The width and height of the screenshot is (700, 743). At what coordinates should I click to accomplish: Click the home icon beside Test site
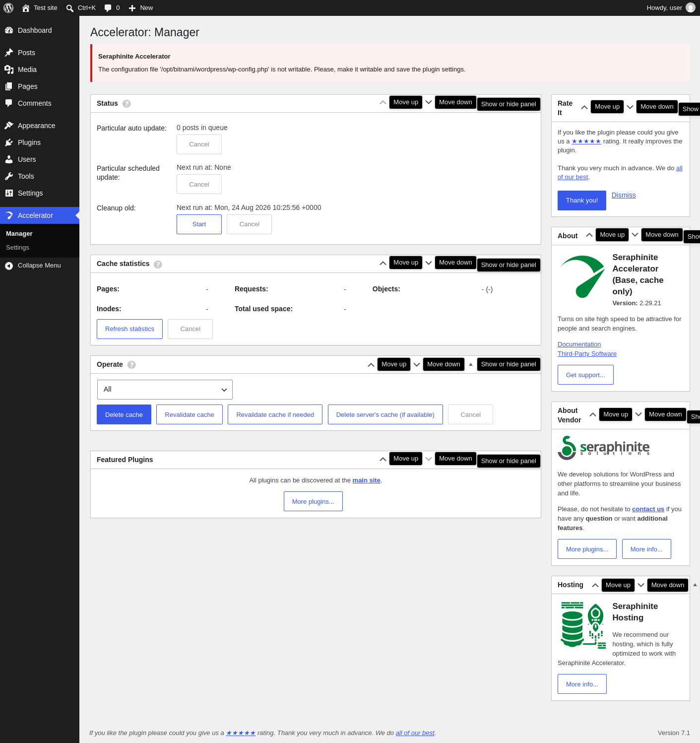[x=26, y=8]
